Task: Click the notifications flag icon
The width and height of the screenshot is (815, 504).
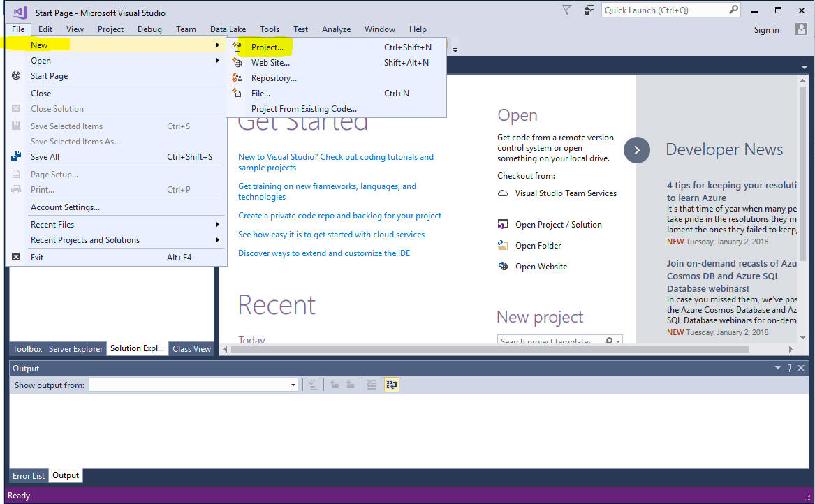Action: click(567, 10)
